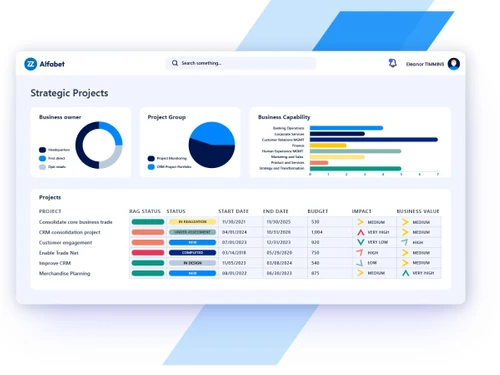Click the light blue Business owner legend dot
500x375 pixels.
[x=42, y=158]
